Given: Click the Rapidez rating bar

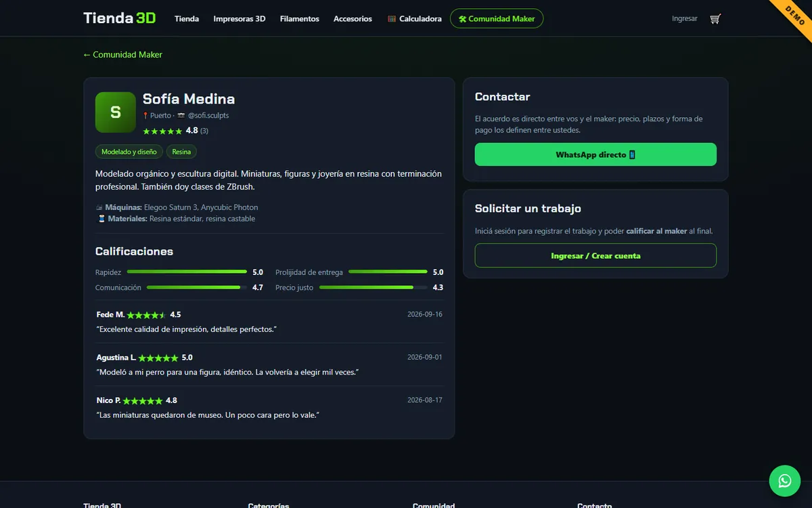Looking at the screenshot, I should [187, 272].
